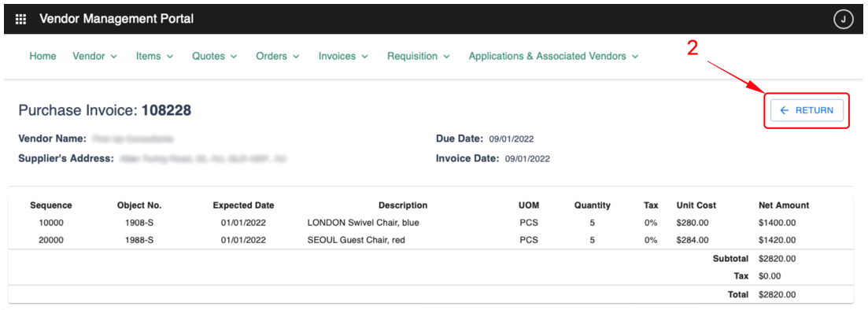Open the user avatar J menu

click(x=843, y=20)
